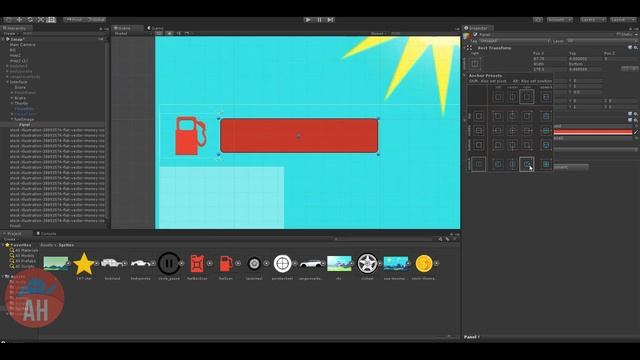Select the circle pause sprite asset
This screenshot has height=360, width=640.
tap(169, 264)
